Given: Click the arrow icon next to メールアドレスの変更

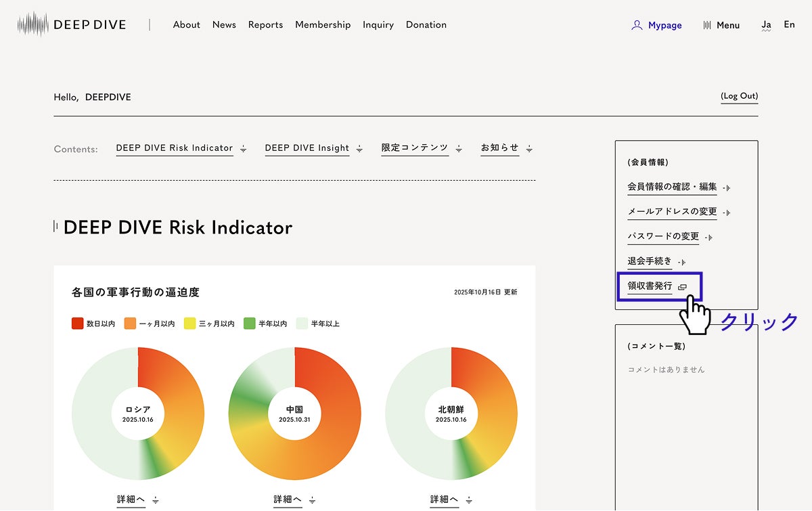Looking at the screenshot, I should pos(726,213).
